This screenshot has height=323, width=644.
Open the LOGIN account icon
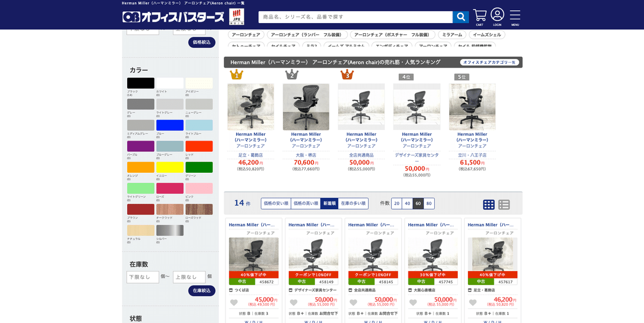point(497,17)
